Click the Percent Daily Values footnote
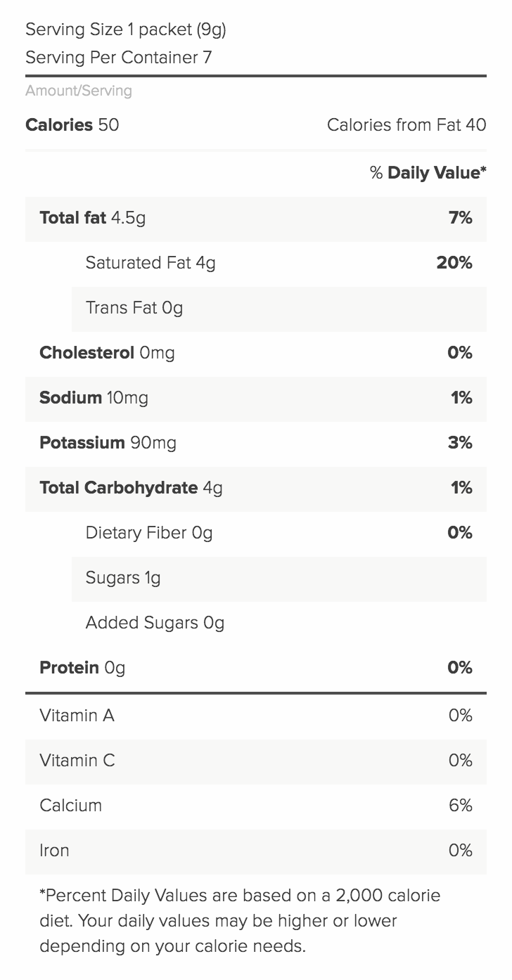This screenshot has width=512, height=980. coord(240,921)
